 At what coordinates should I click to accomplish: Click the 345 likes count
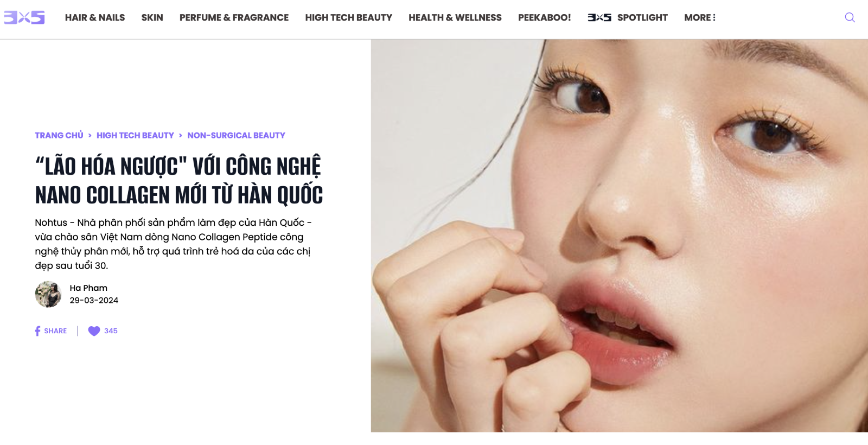111,331
